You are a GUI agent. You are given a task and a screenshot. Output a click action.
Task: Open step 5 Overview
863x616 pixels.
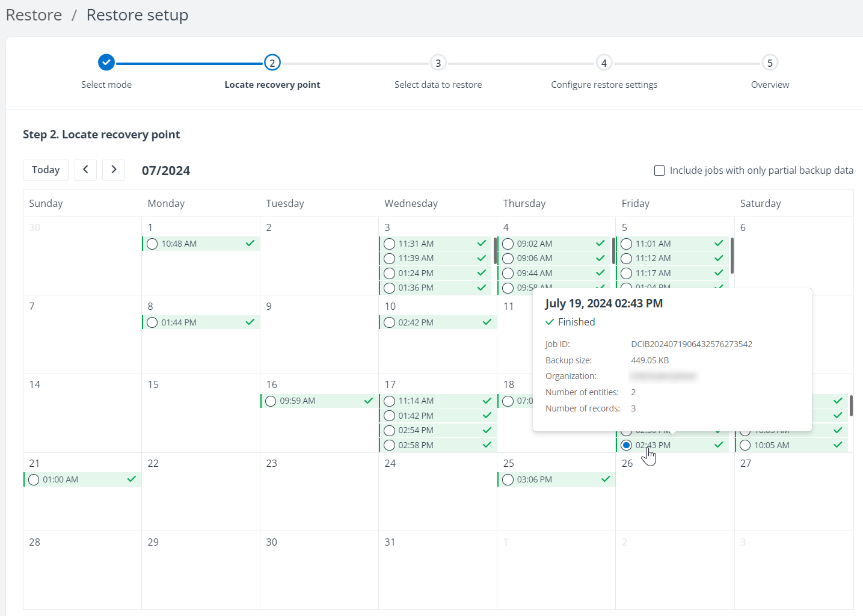770,62
